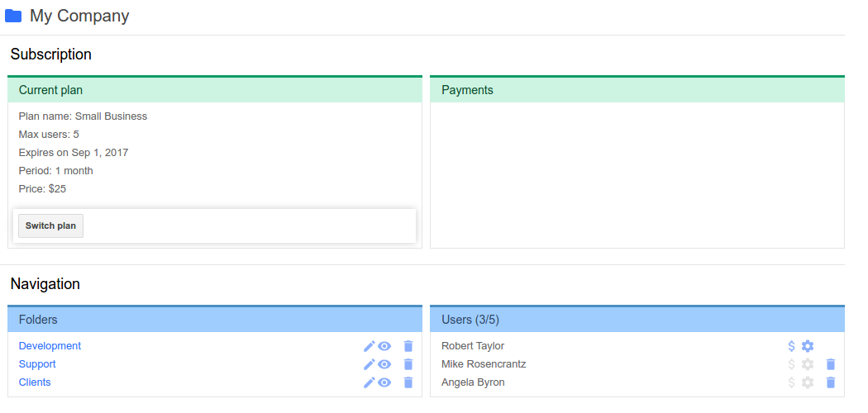Click the Switch plan button

(x=51, y=226)
